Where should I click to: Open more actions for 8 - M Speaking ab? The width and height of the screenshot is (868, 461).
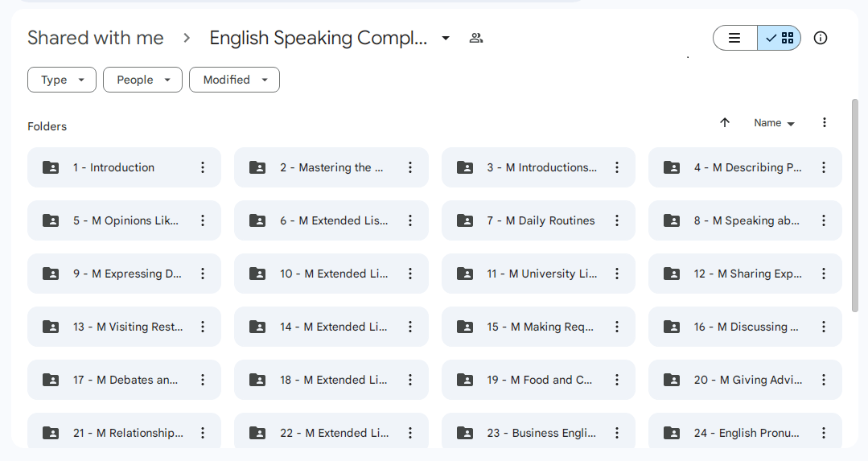824,220
